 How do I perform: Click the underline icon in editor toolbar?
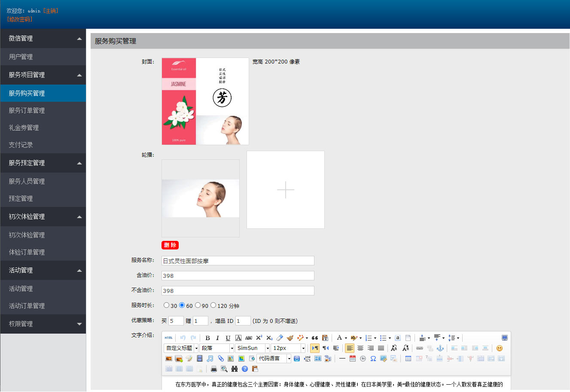(x=228, y=338)
